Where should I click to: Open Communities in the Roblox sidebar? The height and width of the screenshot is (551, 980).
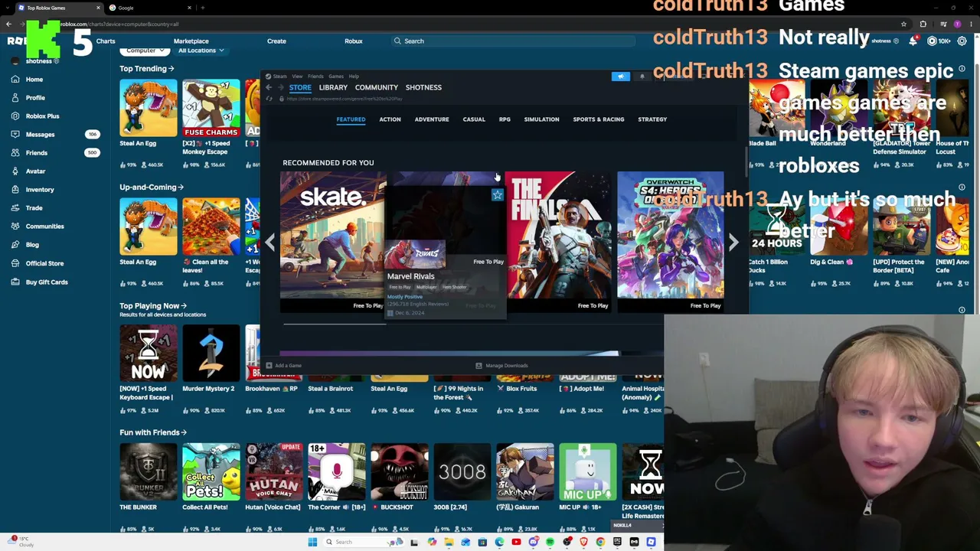coord(44,226)
